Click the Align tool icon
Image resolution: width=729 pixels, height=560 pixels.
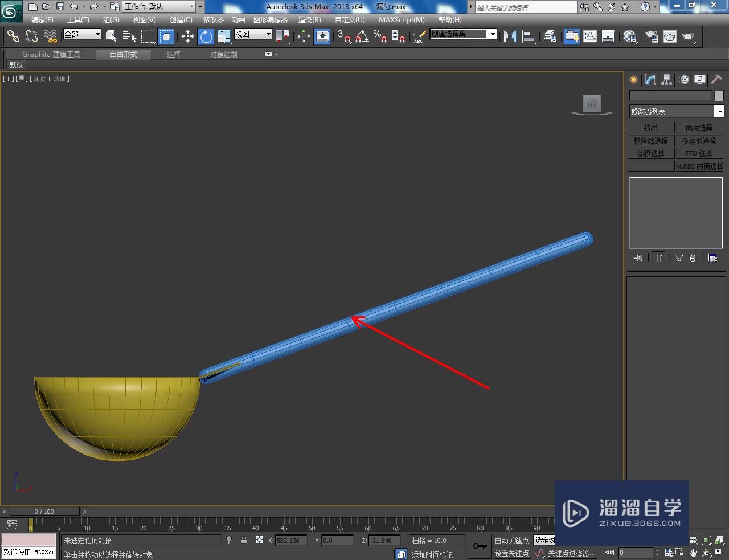point(529,36)
